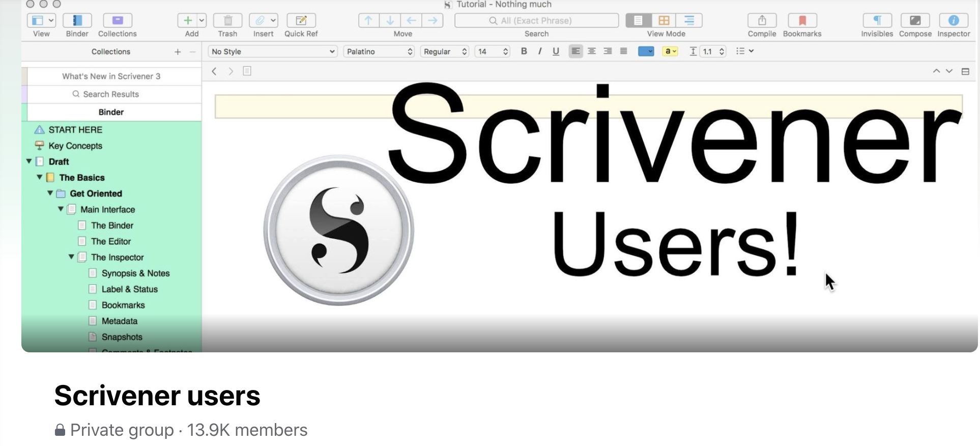Go to previous document arrow
The height and width of the screenshot is (446, 980).
936,71
